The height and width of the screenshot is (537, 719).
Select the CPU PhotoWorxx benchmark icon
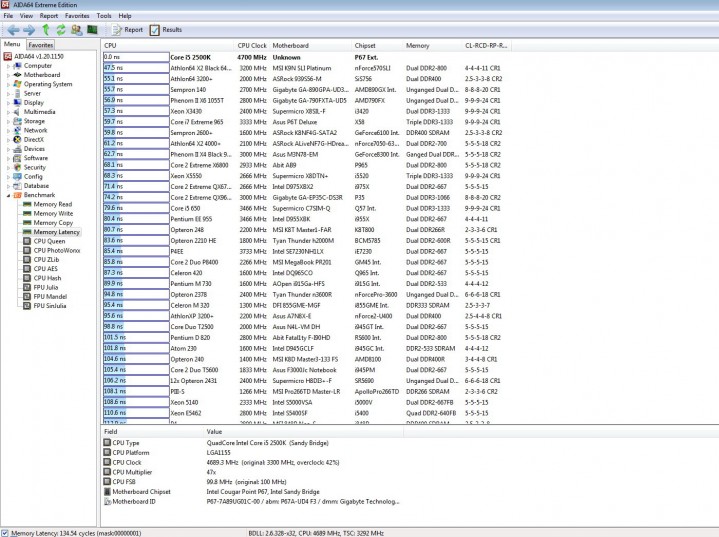[x=27, y=250]
